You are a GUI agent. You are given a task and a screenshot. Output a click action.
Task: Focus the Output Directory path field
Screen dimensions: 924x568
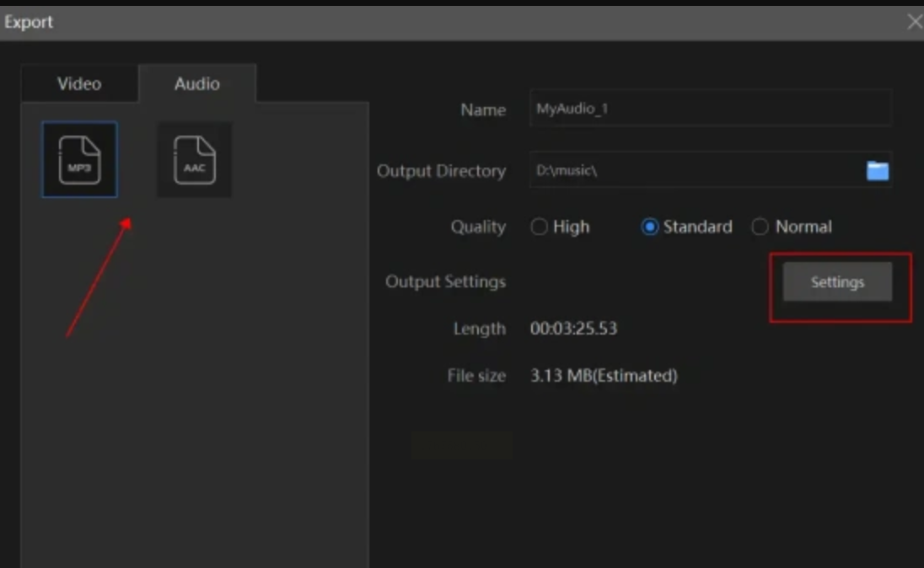(x=691, y=171)
